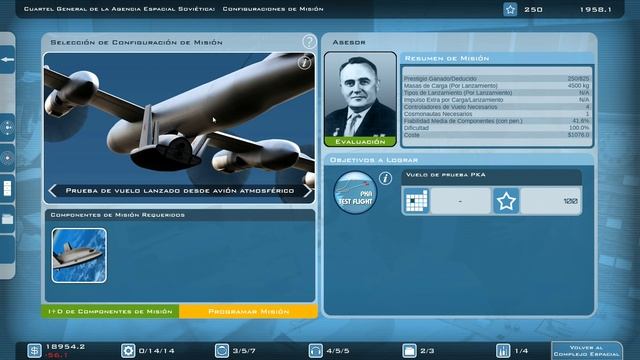Click Masas de Carga summary row
The image size is (640, 360).
tap(497, 86)
